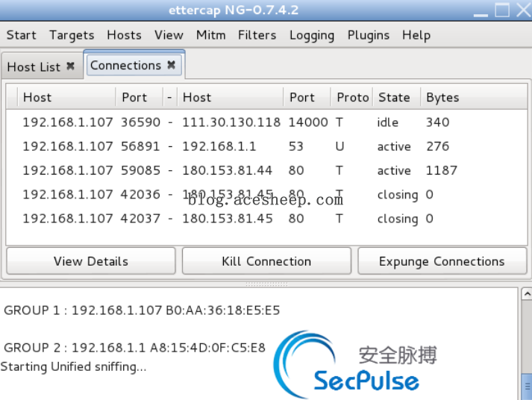Image resolution: width=532 pixels, height=400 pixels.
Task: Click Starting Unified sniffing log message
Action: (73, 366)
